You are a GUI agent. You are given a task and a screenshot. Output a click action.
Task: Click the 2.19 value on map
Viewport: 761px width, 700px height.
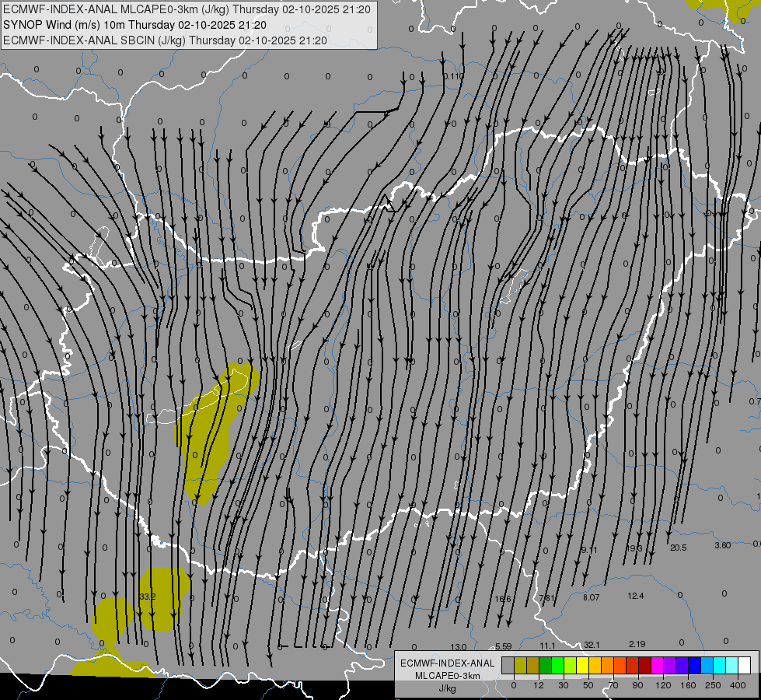(x=637, y=644)
